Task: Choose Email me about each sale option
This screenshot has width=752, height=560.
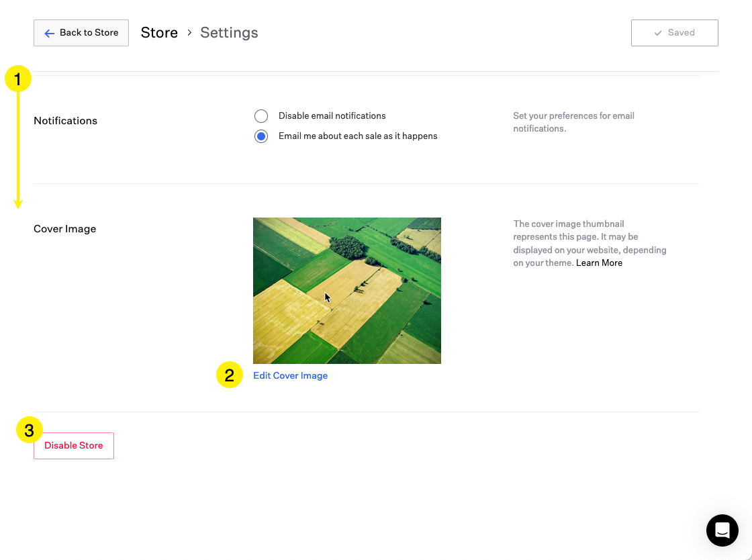Action: pos(261,136)
